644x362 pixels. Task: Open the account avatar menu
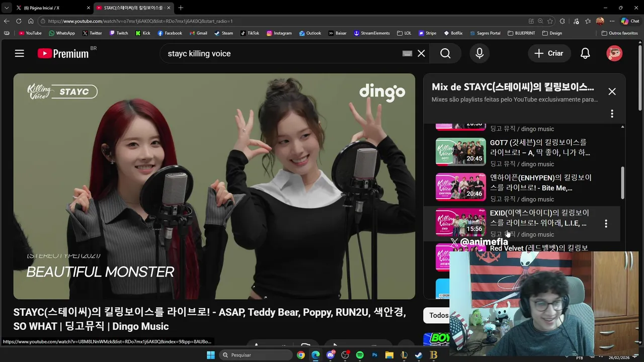pos(614,53)
